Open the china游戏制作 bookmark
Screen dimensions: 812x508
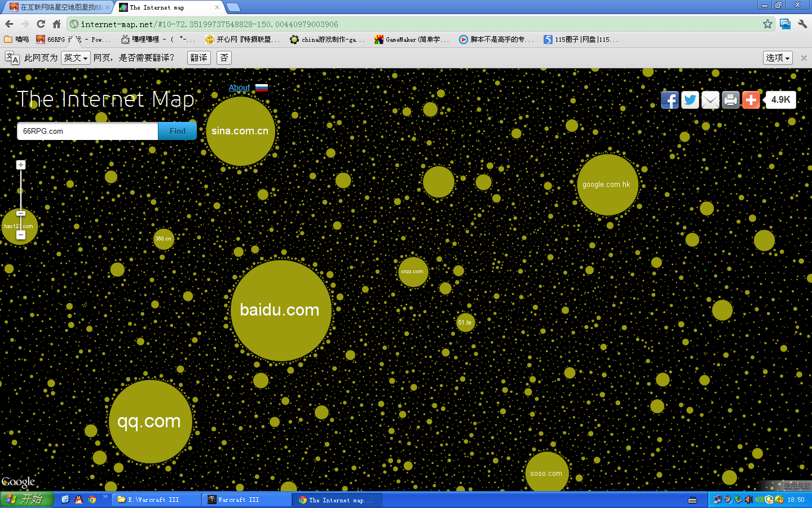tap(327, 40)
